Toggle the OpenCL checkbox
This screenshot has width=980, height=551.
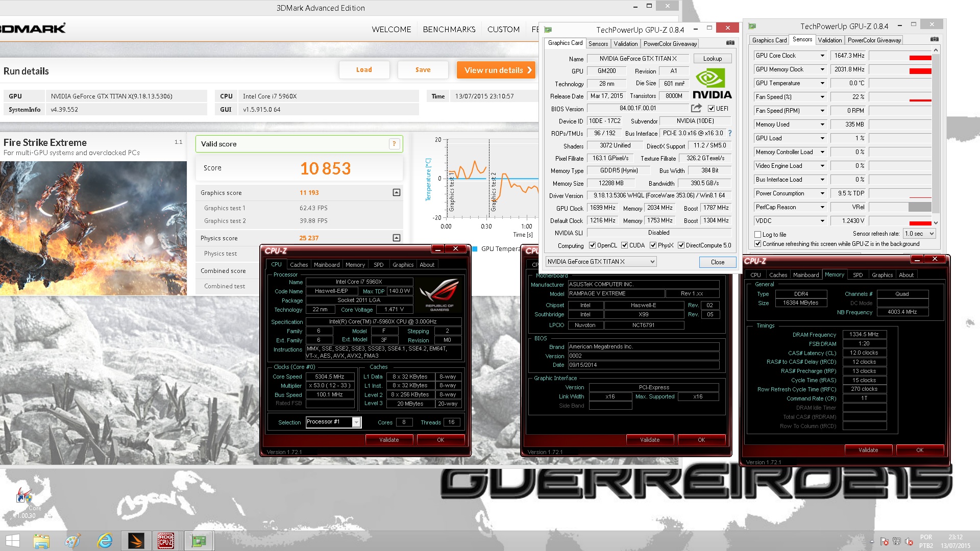593,245
